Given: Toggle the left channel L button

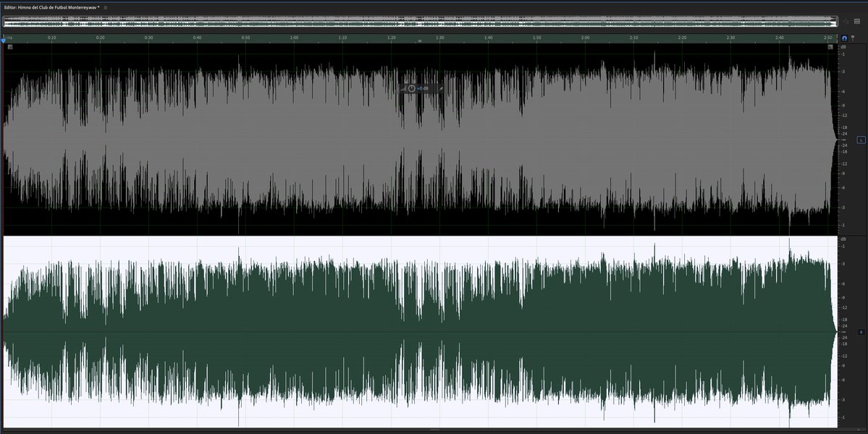Looking at the screenshot, I should click(x=861, y=140).
